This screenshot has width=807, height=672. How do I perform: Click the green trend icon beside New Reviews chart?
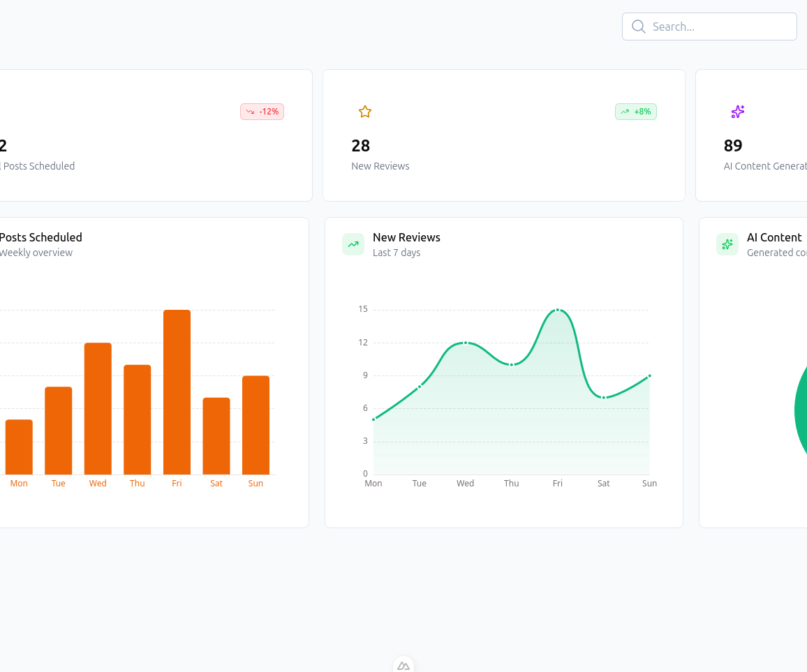pyautogui.click(x=353, y=244)
